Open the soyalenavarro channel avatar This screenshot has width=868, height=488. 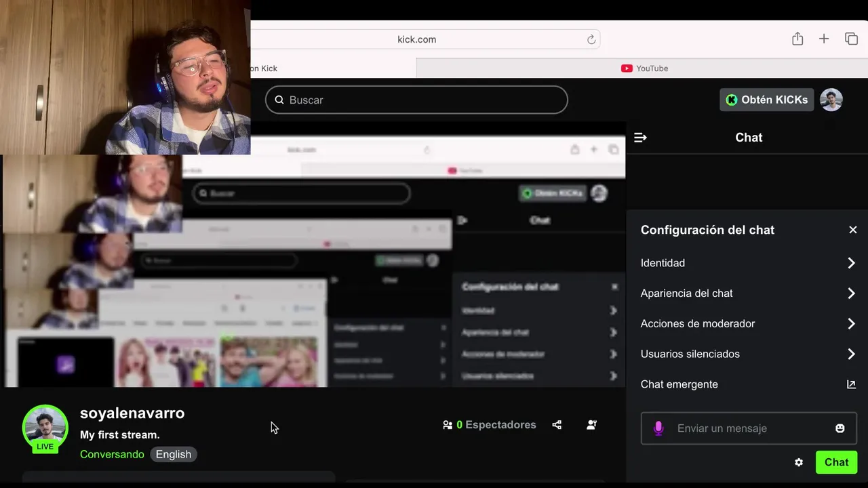point(45,428)
